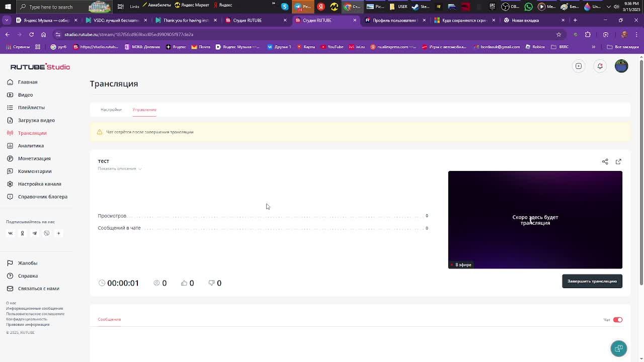The image size is (644, 362).
Task: Open the О нас footer link
Action: [11, 303]
